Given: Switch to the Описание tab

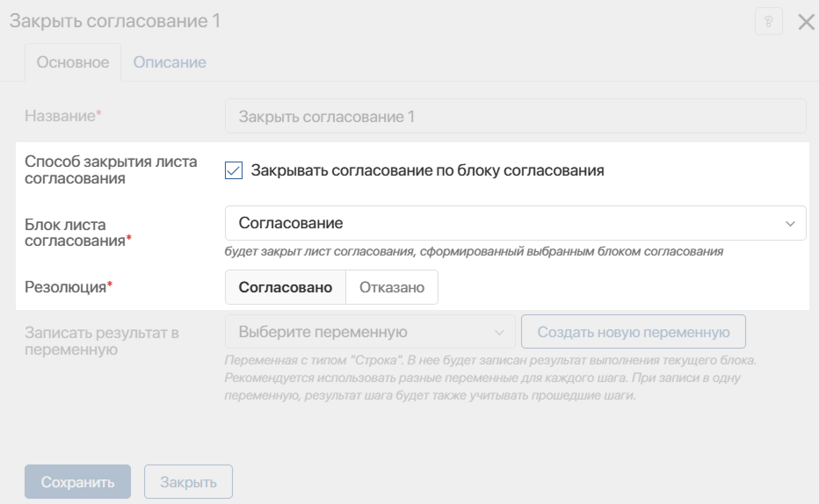Looking at the screenshot, I should [x=170, y=62].
